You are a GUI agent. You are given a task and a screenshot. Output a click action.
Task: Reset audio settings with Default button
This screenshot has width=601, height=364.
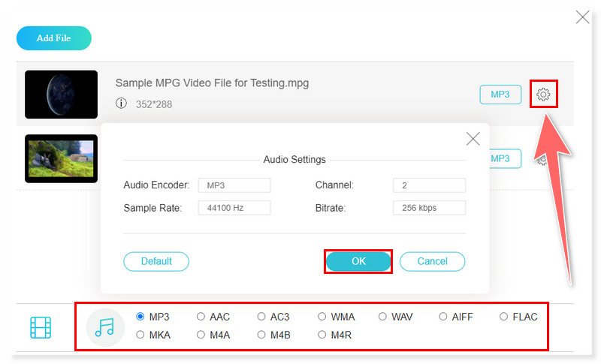coord(156,261)
